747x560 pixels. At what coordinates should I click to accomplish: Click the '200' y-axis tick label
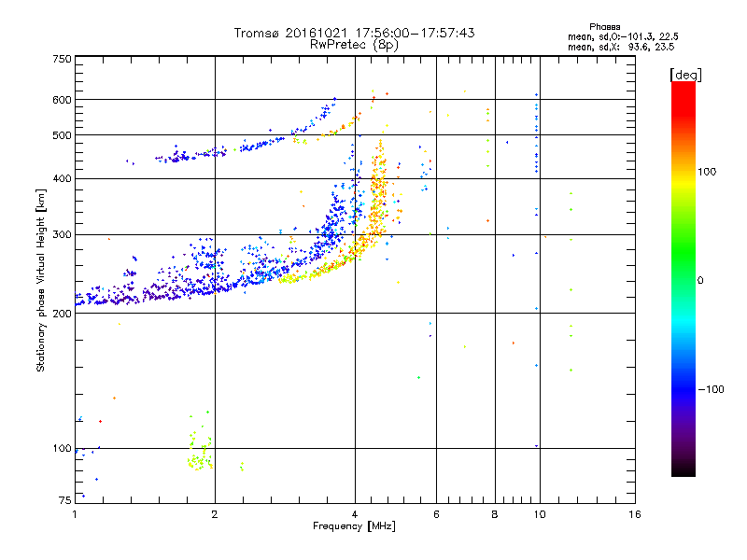[x=62, y=314]
